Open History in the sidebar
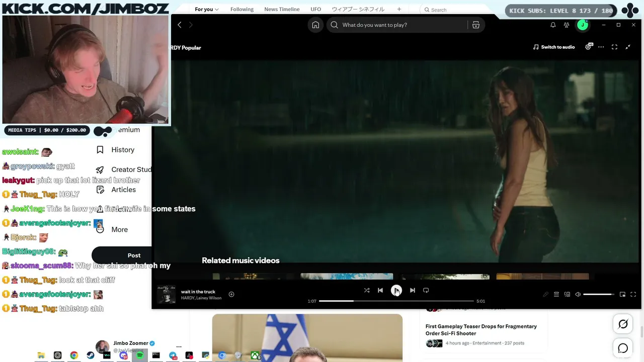644x362 pixels. point(115,150)
